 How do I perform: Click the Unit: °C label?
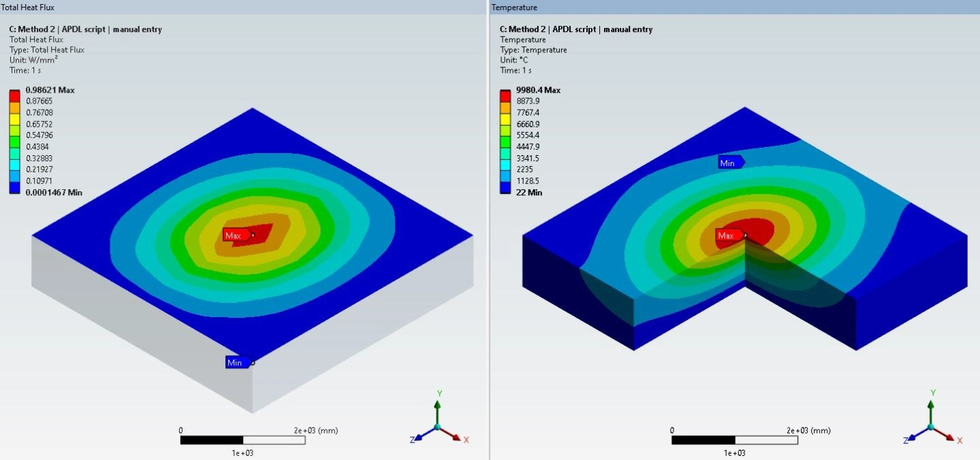[514, 60]
